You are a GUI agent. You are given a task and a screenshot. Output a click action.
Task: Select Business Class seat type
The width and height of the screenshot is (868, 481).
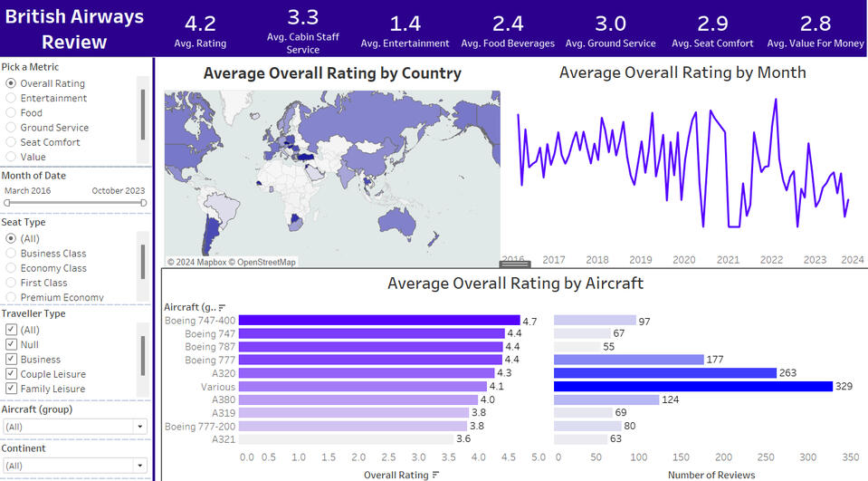(11, 254)
